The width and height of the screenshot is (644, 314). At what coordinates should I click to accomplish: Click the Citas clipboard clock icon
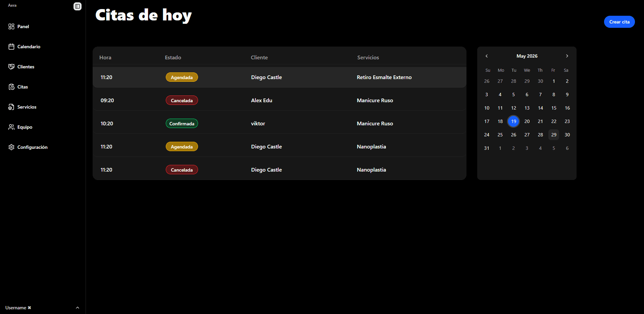[11, 87]
